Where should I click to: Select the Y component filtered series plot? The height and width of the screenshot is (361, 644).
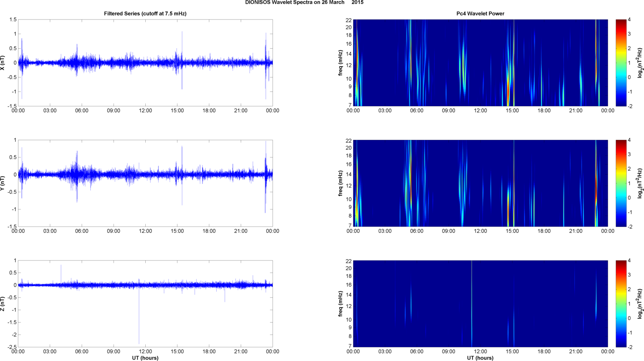[x=145, y=183]
